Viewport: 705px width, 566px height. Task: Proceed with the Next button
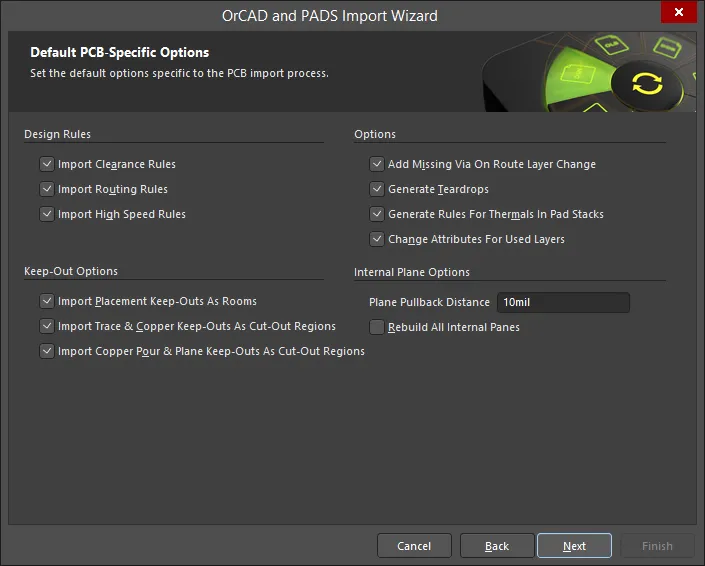click(574, 546)
